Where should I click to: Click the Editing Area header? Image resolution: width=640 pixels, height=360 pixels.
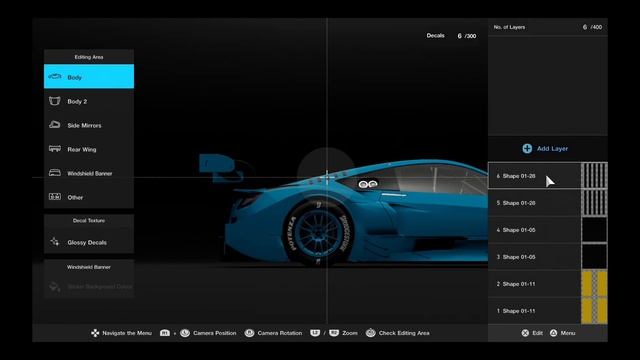click(89, 57)
